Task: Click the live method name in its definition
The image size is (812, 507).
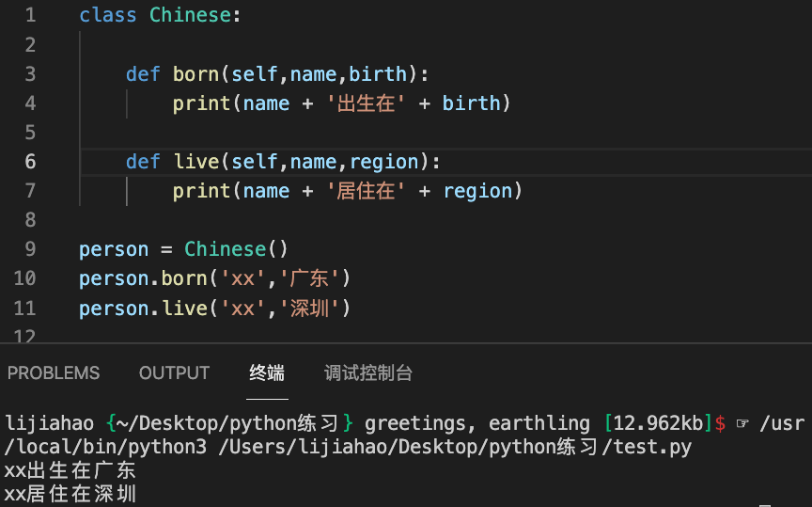Action: pos(195,162)
